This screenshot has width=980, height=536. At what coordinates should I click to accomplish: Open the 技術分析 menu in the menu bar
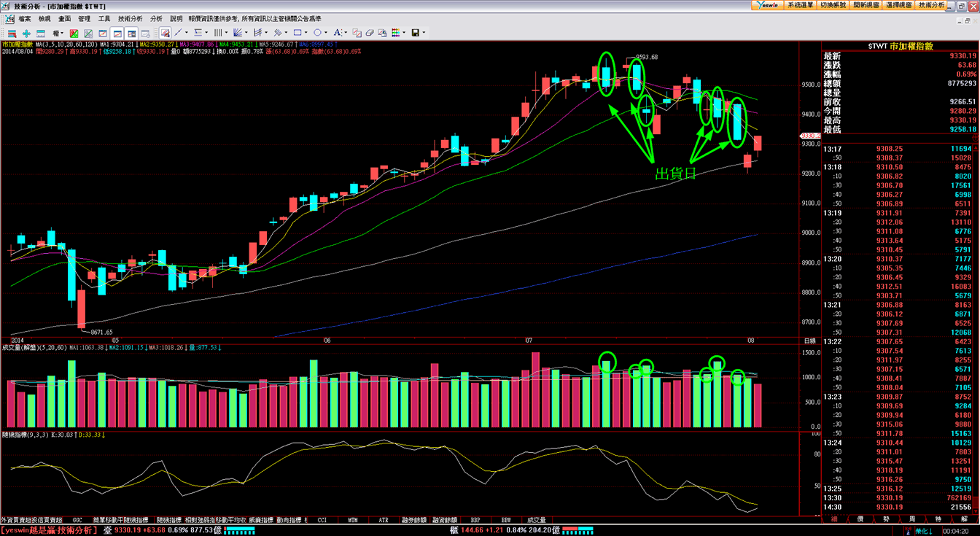click(131, 19)
